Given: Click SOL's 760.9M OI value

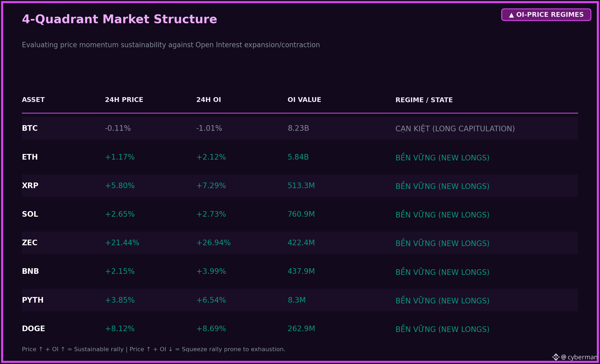Looking at the screenshot, I should click(301, 214).
